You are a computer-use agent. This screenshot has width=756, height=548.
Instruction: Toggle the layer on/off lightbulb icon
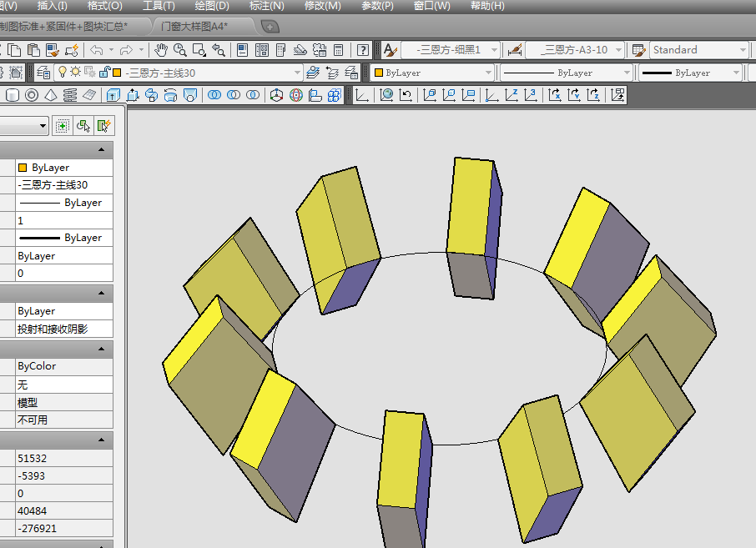point(62,73)
